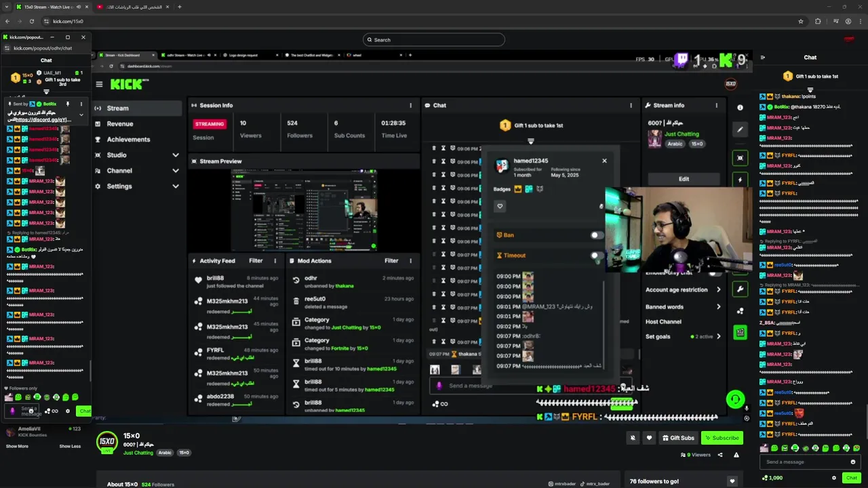Open the Mod Actions Filter
The width and height of the screenshot is (868, 488).
pos(391,260)
